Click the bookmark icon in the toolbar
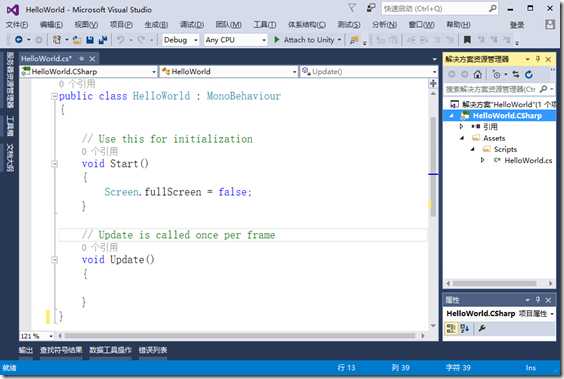564x379 pixels. (467, 40)
